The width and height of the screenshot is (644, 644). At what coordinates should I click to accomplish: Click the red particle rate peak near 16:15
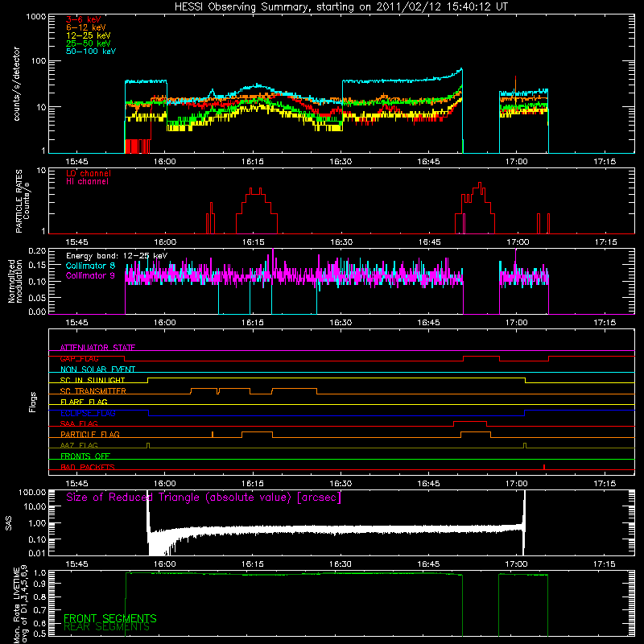tap(255, 191)
